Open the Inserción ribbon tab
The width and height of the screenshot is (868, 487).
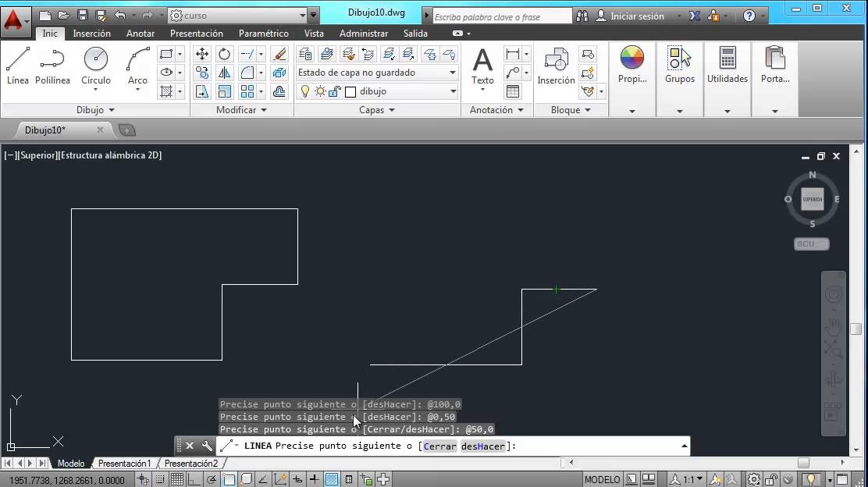pyautogui.click(x=92, y=34)
